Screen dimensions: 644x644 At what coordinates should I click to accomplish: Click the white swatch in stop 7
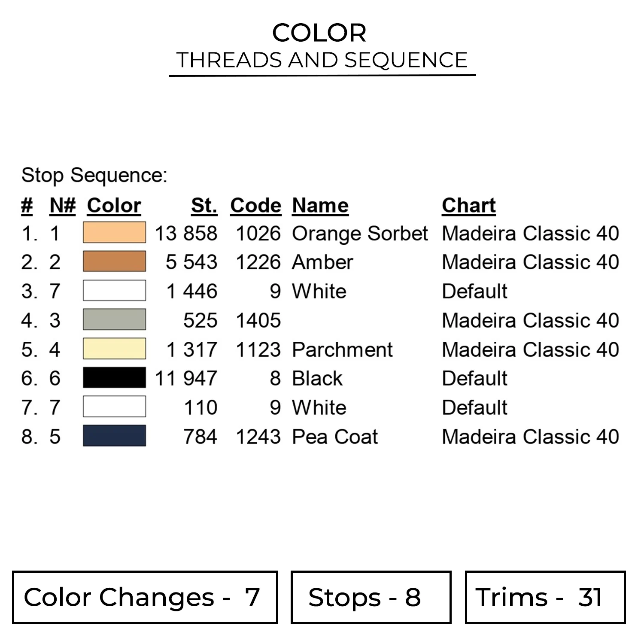114,407
